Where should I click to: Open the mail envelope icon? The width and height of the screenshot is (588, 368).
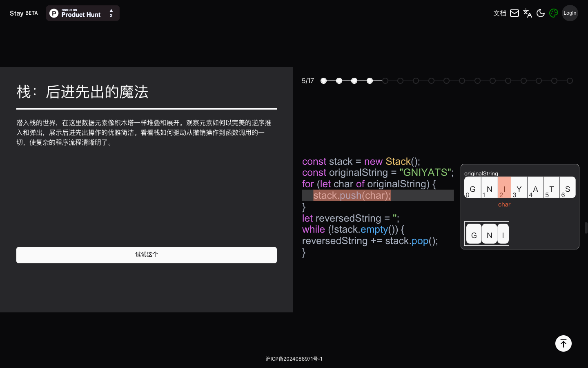[514, 13]
